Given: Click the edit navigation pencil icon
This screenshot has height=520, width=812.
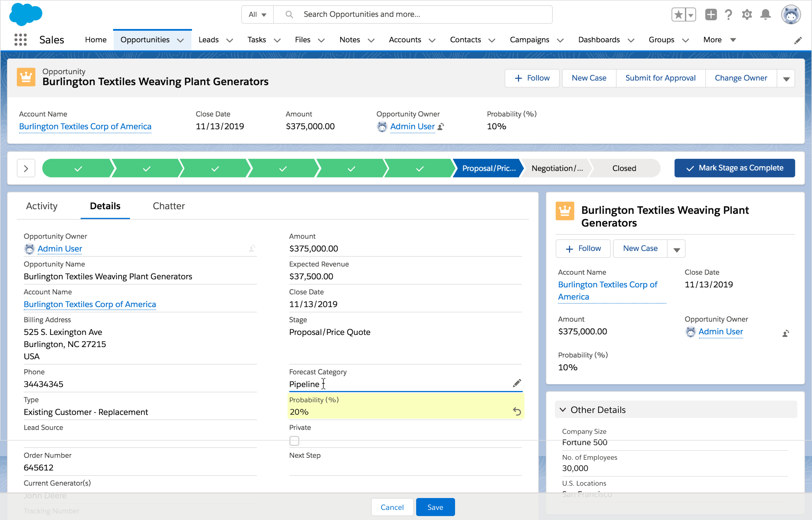Looking at the screenshot, I should coord(798,41).
